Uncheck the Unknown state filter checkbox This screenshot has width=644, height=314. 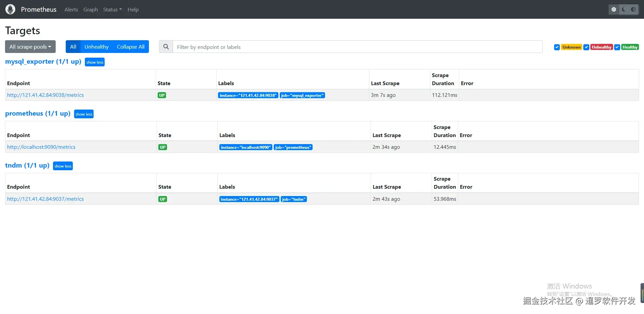click(557, 47)
